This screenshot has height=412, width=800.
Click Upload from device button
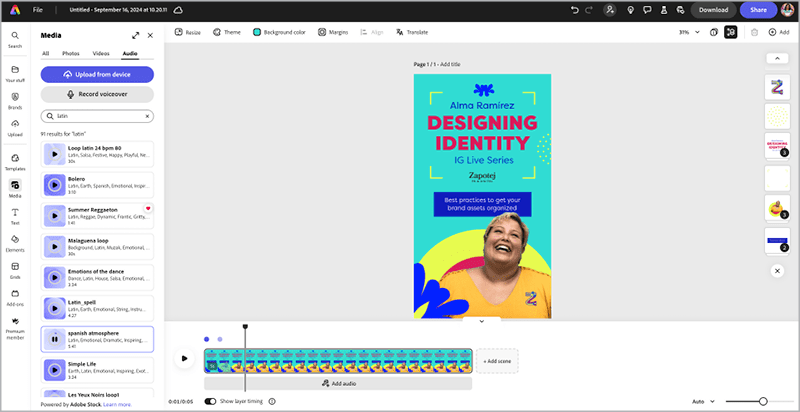[97, 74]
